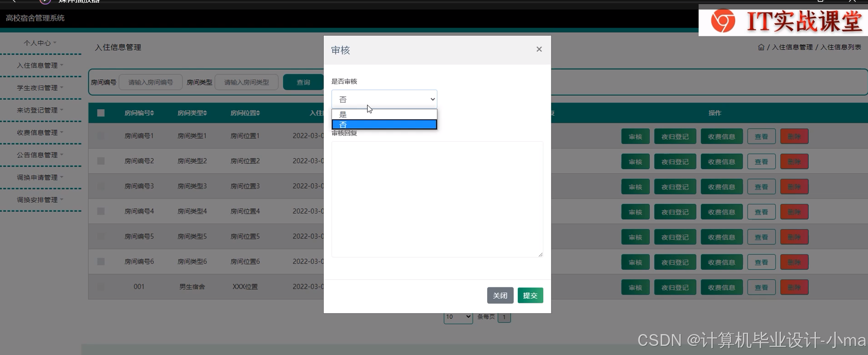Click the 房间类型 search input

tap(246, 82)
